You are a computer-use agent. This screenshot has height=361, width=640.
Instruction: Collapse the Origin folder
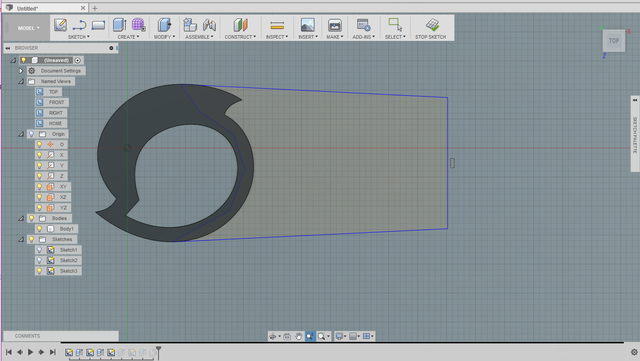click(x=21, y=134)
